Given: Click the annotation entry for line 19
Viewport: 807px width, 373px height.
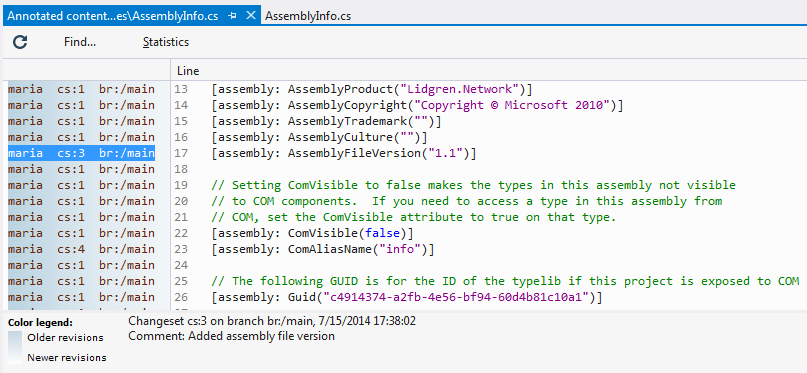Looking at the screenshot, I should [81, 185].
